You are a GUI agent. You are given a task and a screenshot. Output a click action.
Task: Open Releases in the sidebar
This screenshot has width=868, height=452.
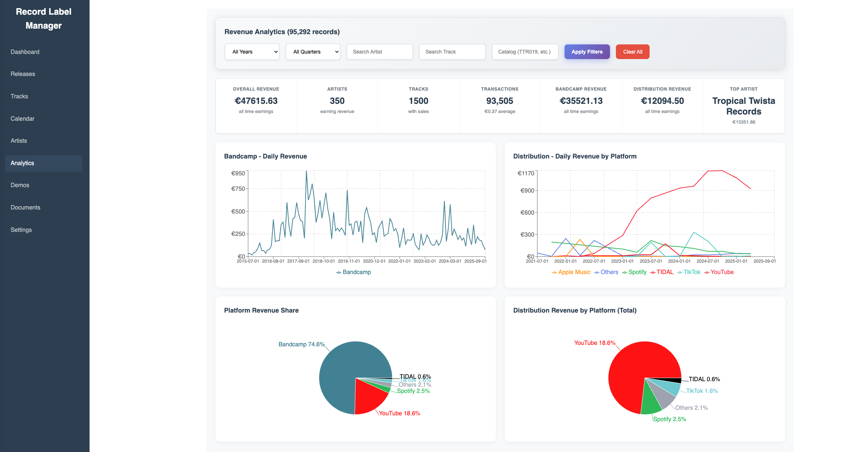point(23,74)
